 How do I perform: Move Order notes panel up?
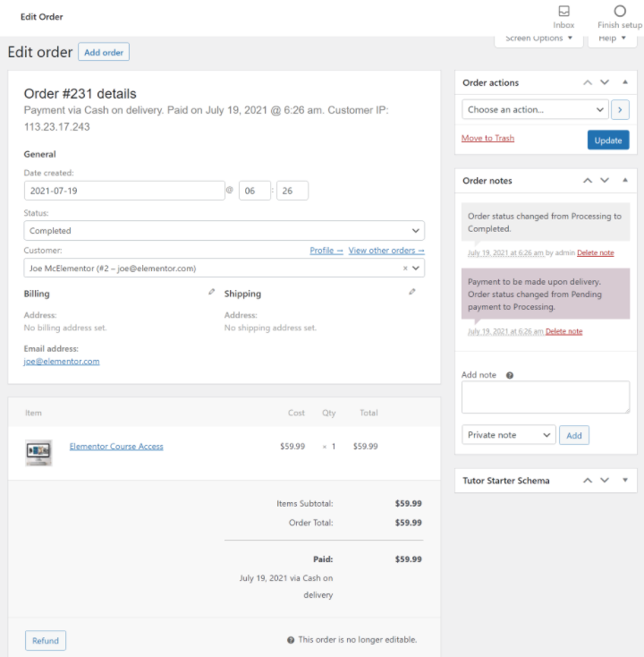pyautogui.click(x=588, y=180)
